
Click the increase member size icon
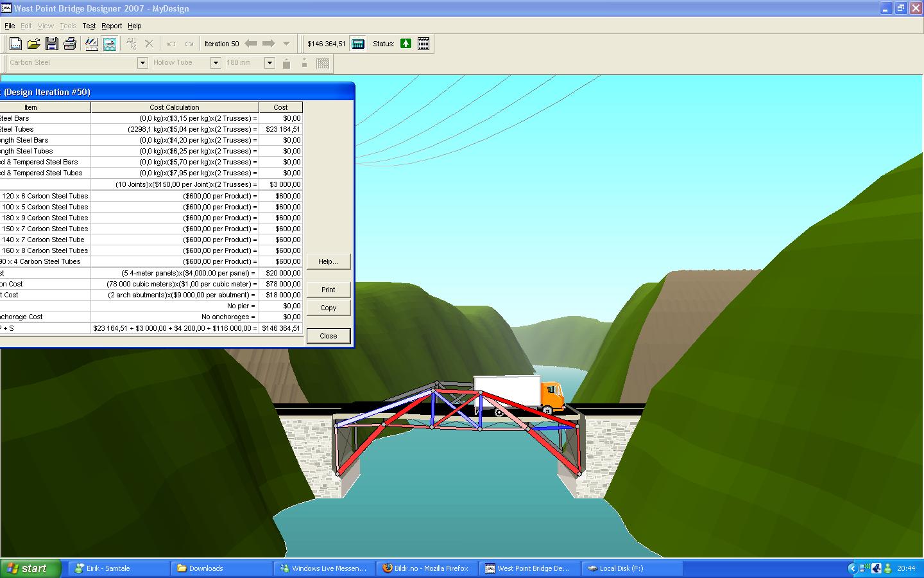coord(287,63)
